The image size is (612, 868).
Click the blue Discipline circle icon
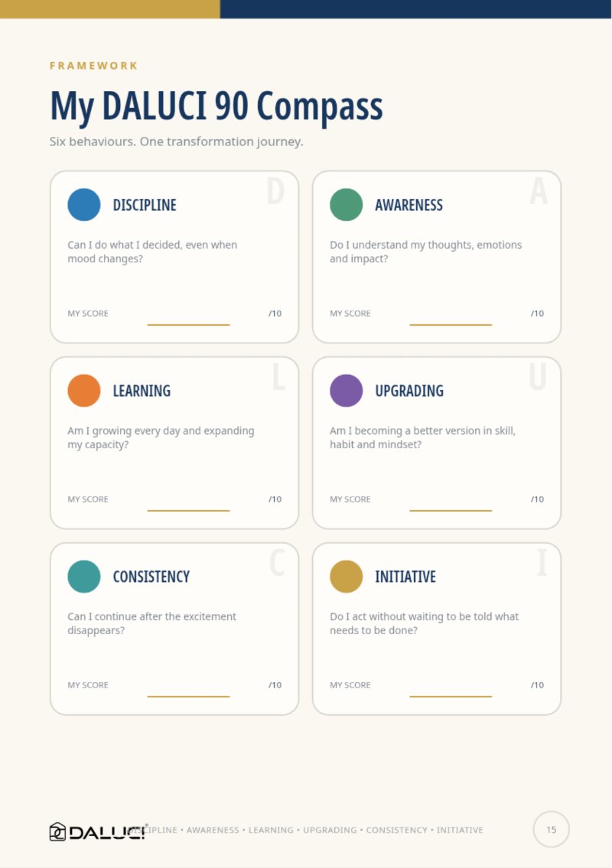click(84, 205)
